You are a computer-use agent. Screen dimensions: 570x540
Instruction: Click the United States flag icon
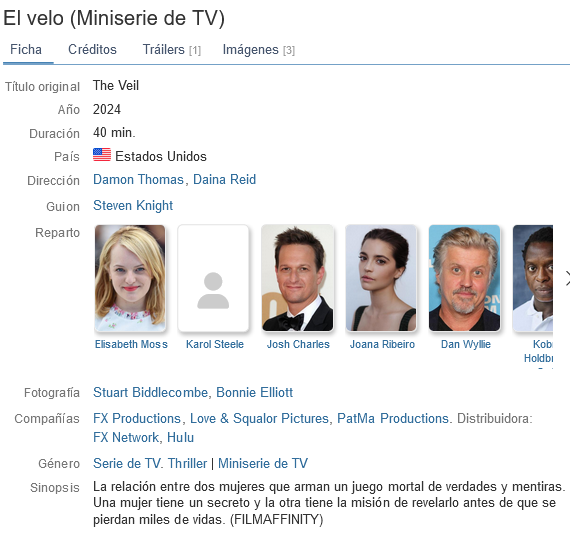click(x=102, y=155)
